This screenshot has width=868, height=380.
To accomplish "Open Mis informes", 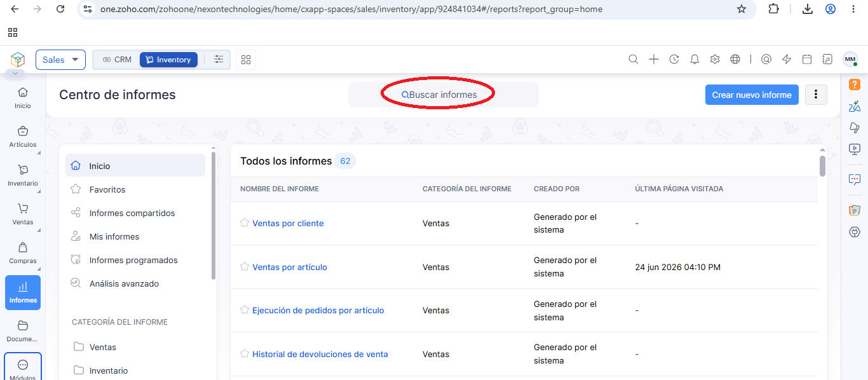I will point(135,236).
